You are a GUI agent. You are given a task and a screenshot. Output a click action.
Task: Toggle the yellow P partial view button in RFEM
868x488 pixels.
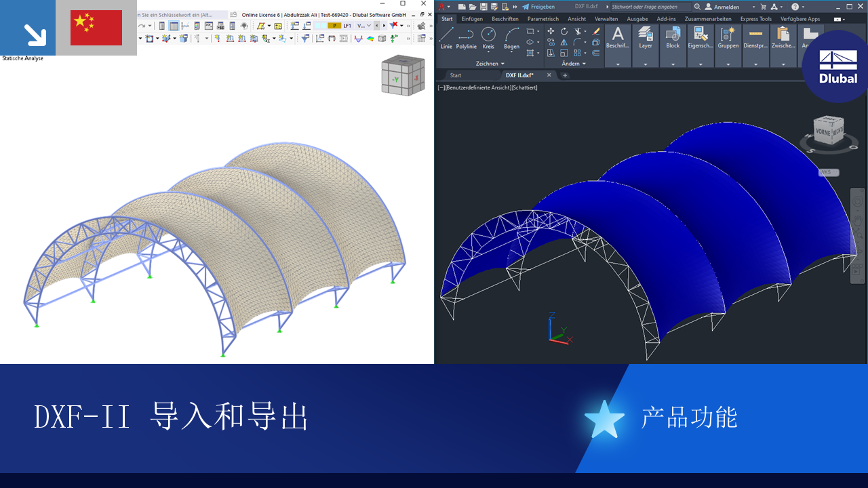[335, 25]
